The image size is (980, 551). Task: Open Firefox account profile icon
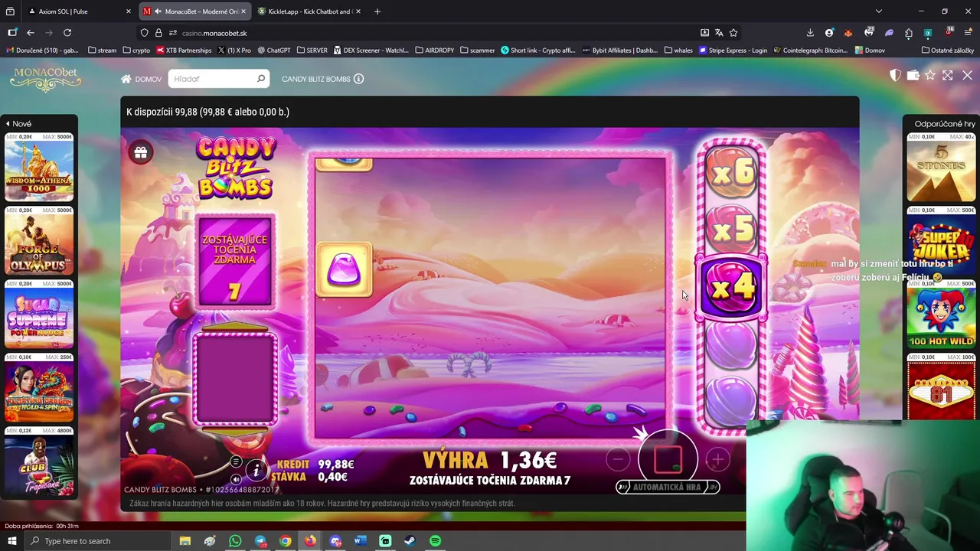(x=829, y=33)
